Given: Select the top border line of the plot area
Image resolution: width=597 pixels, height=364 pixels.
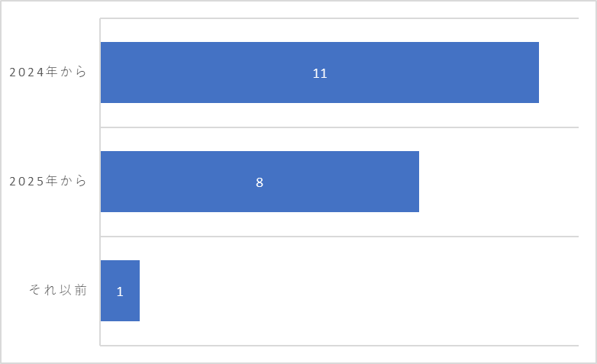Looking at the screenshot, I should click(339, 18).
